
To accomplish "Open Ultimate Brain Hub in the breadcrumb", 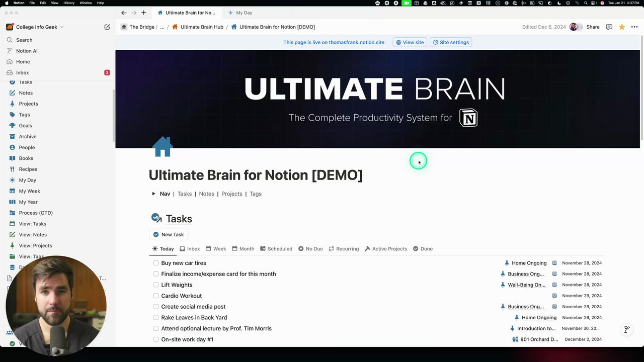I will pos(198,27).
